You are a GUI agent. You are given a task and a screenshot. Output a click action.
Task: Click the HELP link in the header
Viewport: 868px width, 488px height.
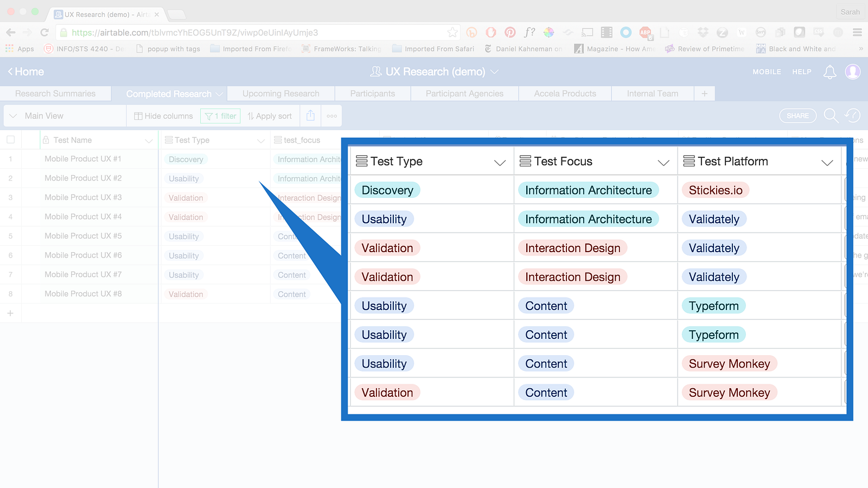tap(801, 72)
